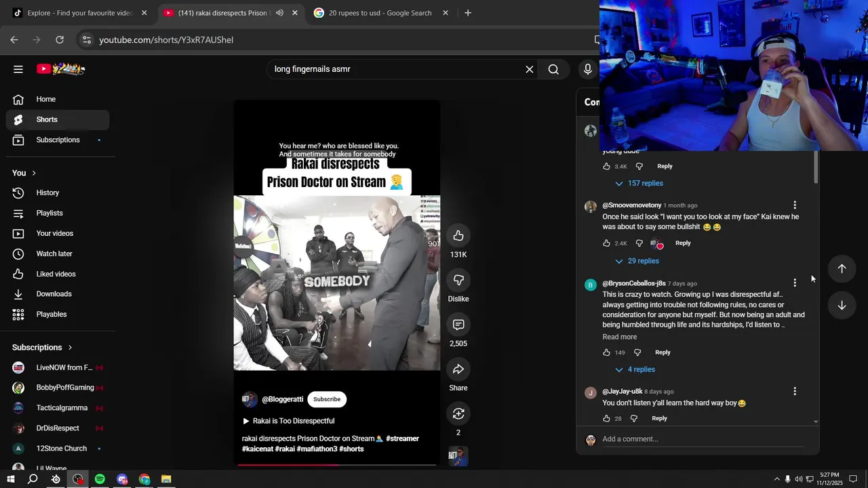
Task: Open Watch later in the sidebar
Action: coord(58,254)
